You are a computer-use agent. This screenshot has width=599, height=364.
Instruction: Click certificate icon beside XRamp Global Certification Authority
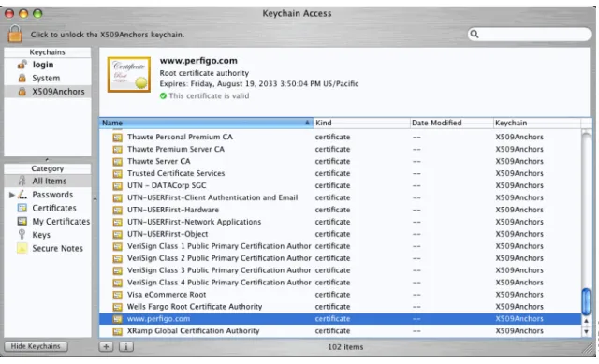click(x=117, y=331)
